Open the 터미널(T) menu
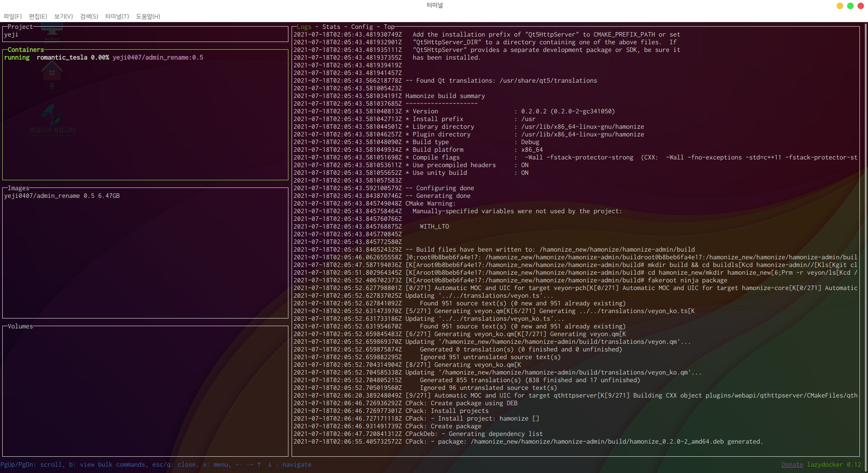Viewport: 868px width, 473px height. (117, 16)
